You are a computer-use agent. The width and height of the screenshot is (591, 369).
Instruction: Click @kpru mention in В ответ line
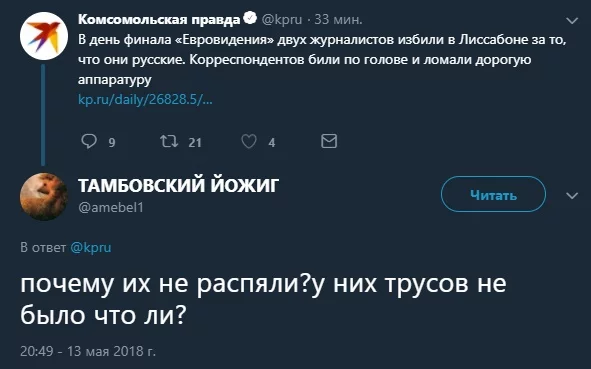(x=90, y=248)
